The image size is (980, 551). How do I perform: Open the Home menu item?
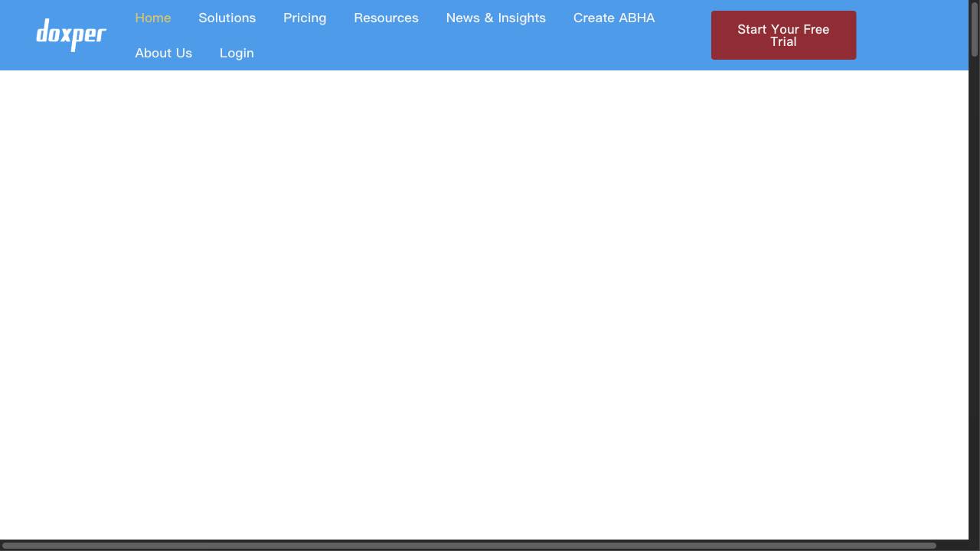pyautogui.click(x=153, y=18)
